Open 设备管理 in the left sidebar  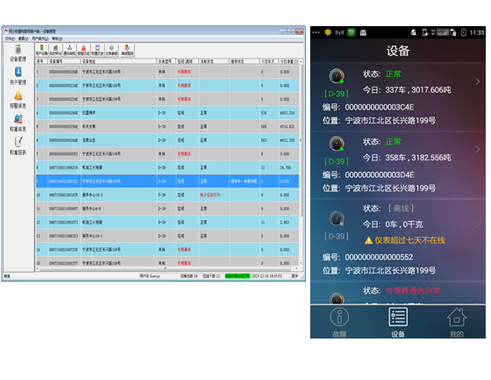(18, 53)
